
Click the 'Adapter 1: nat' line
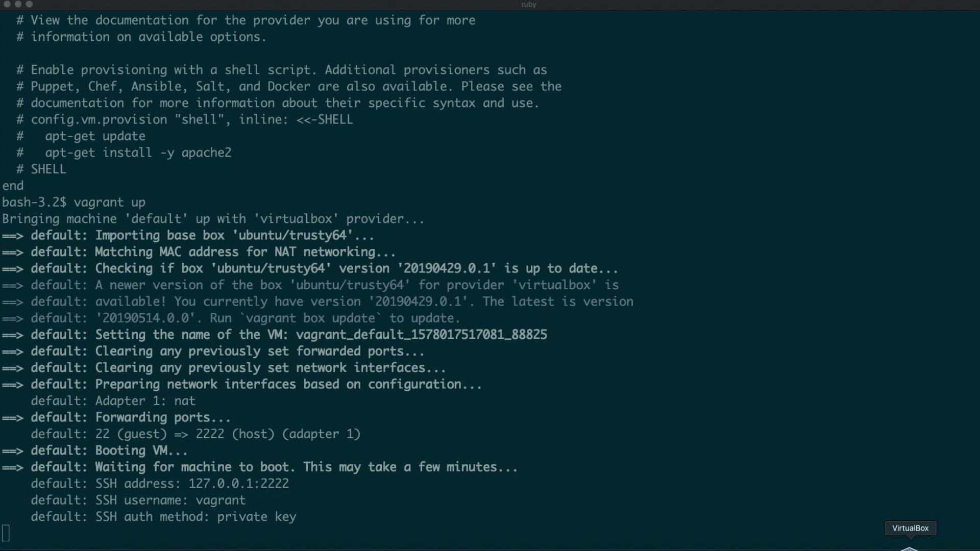(145, 401)
